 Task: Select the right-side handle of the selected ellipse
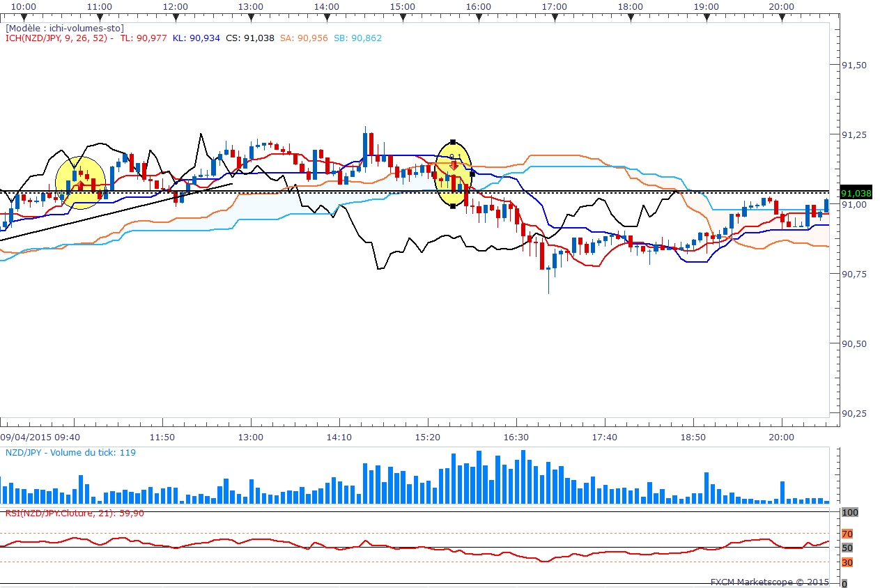tap(472, 173)
